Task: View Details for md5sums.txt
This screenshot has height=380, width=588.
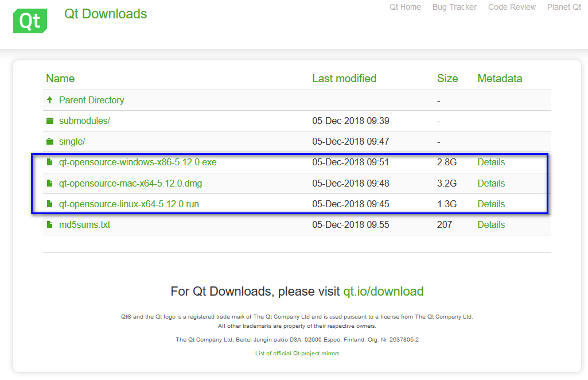Action: tap(491, 224)
